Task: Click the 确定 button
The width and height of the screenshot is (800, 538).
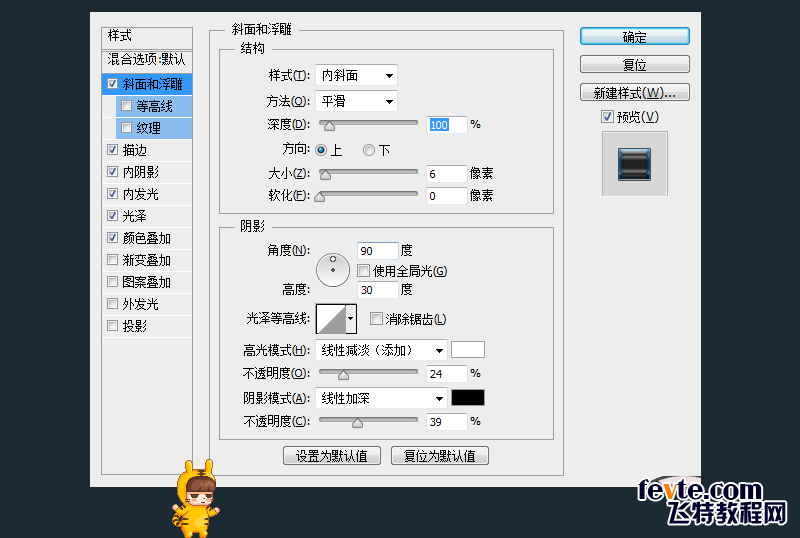Action: pos(635,37)
